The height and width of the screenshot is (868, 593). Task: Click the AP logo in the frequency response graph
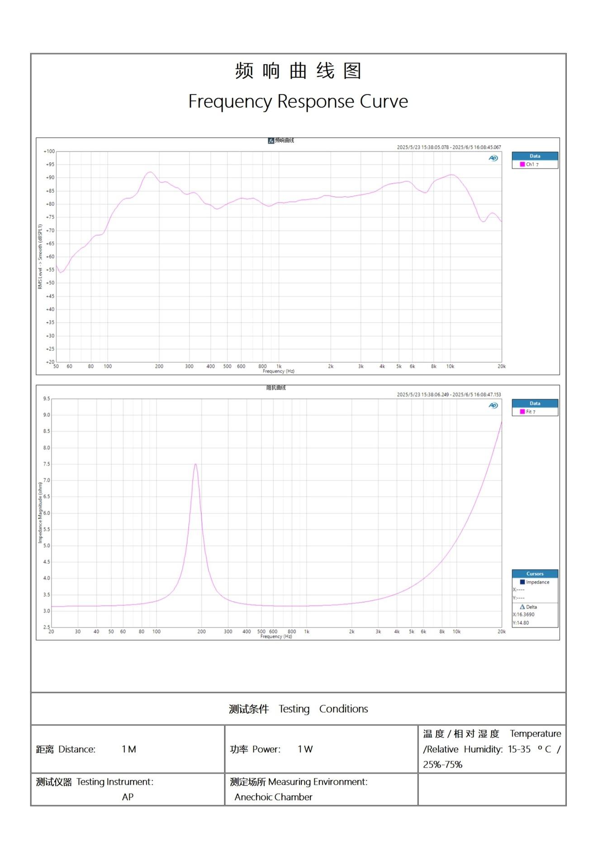[493, 158]
